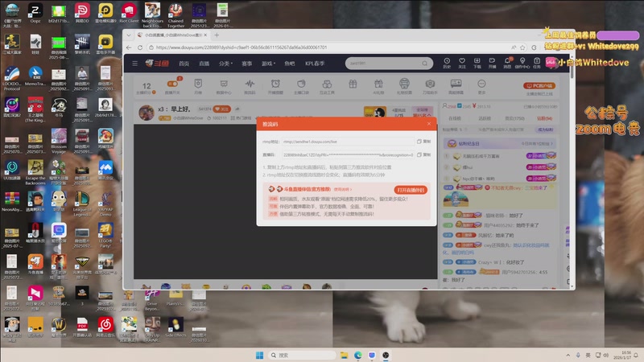The width and height of the screenshot is (644, 362).
Task: Open a new browser tab
Action: 217,35
